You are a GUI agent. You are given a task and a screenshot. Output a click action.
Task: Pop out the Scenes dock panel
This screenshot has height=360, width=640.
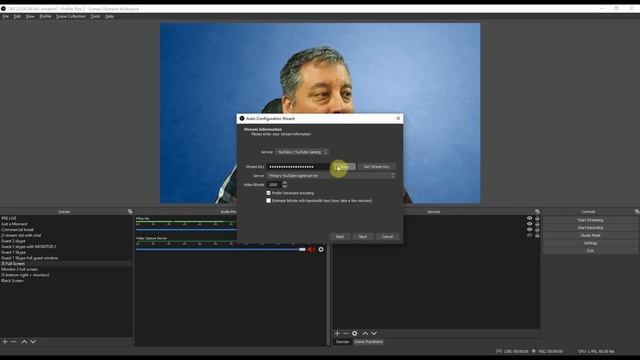(x=130, y=211)
